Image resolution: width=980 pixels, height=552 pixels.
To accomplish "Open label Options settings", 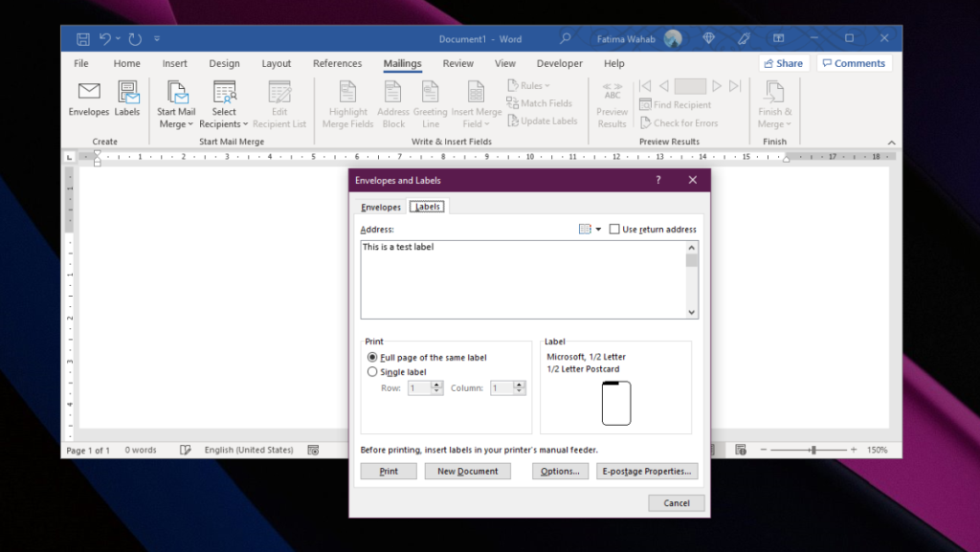I will [560, 471].
